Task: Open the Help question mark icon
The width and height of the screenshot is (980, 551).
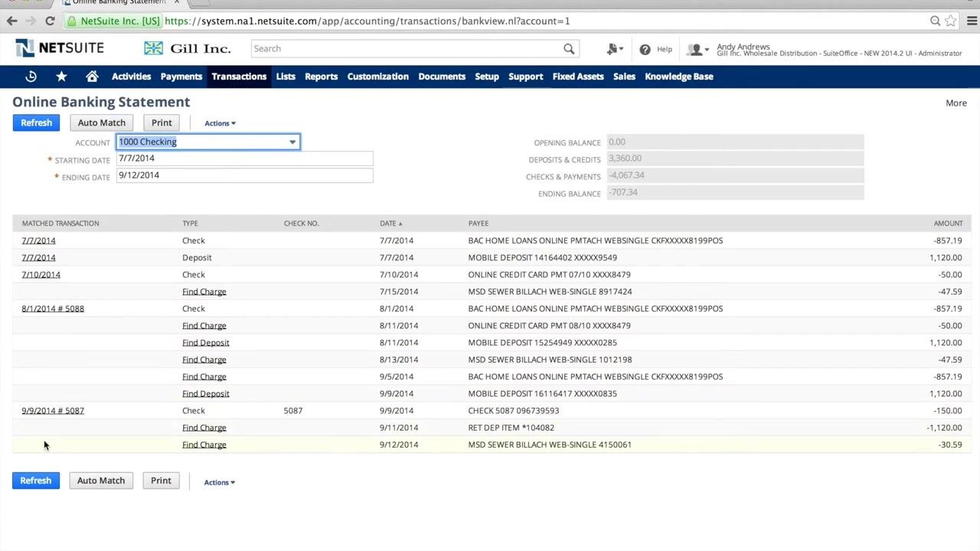Action: [x=645, y=49]
